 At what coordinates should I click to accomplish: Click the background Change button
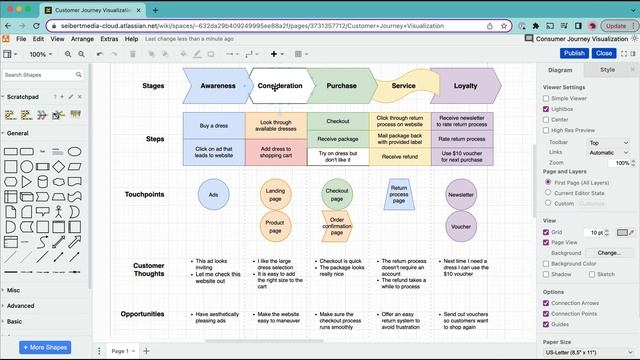(x=609, y=253)
